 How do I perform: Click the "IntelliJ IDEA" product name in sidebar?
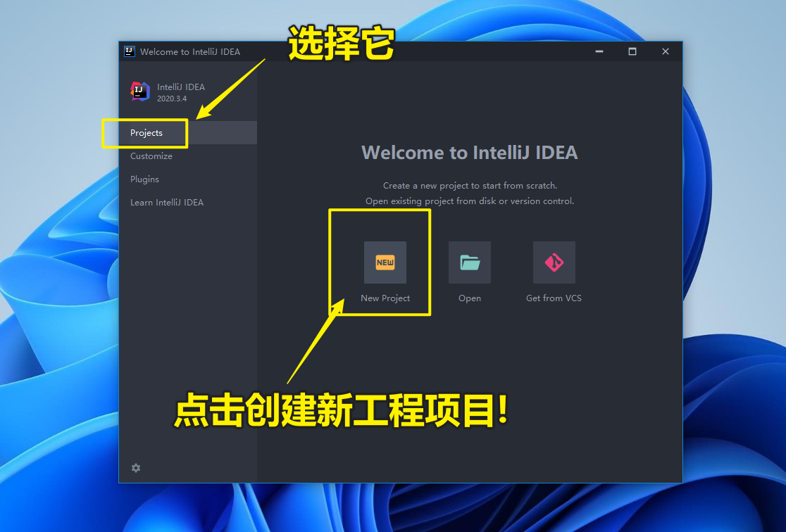(x=181, y=87)
